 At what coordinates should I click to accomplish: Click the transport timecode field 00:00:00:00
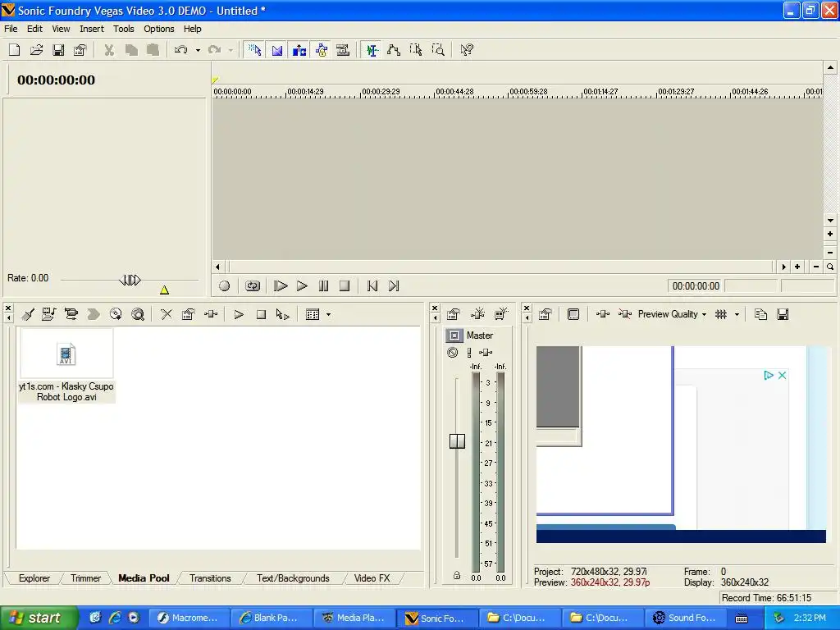coord(696,286)
